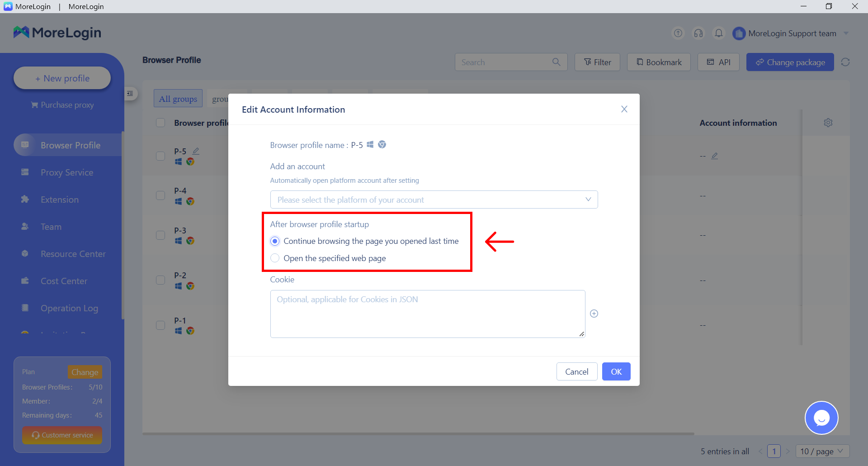Select page 1 in pagination

click(774, 451)
